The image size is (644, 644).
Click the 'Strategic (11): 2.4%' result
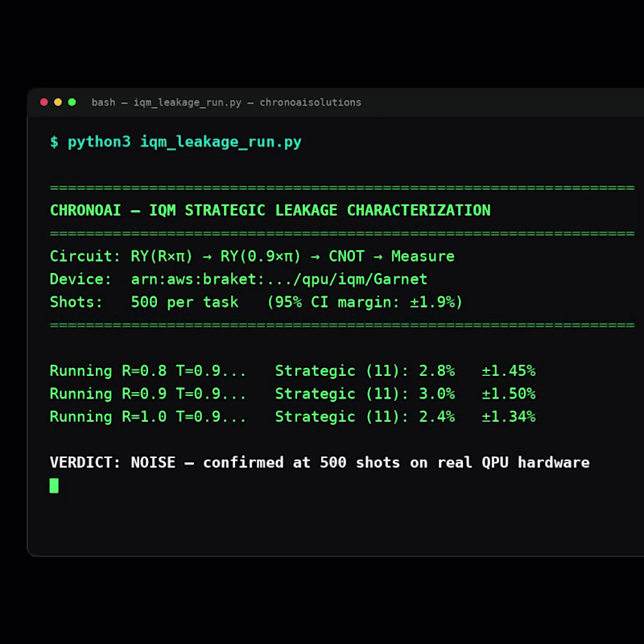point(365,417)
